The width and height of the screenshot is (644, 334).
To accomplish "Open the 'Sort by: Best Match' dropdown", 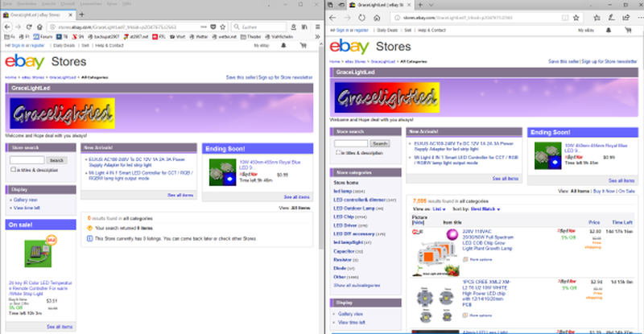I will point(485,209).
